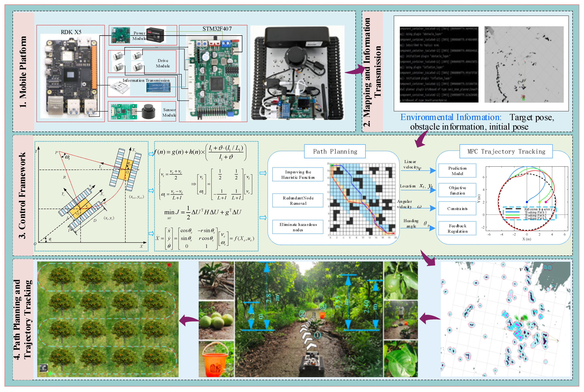
Task: Click the Heading angle label
Action: 411,223
